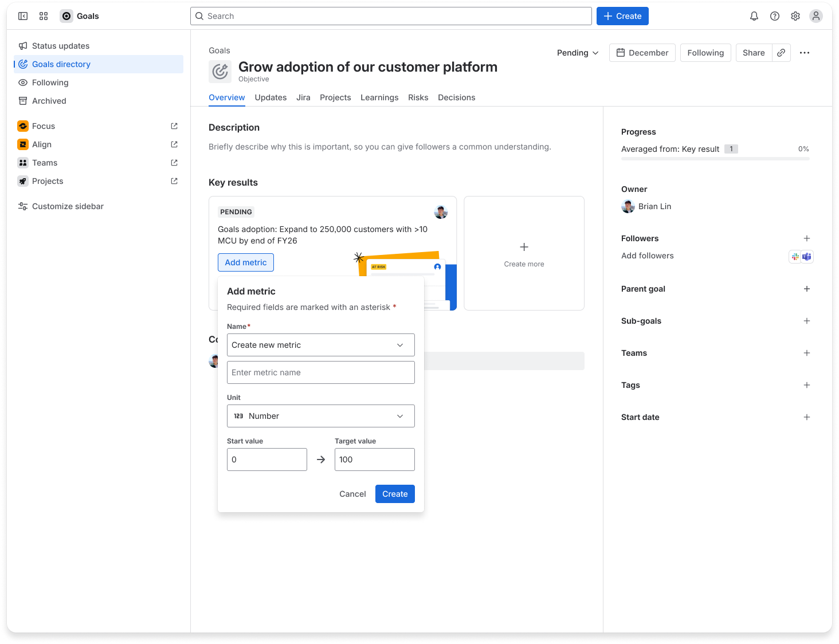839x644 pixels.
Task: Click the key result progress bar
Action: point(715,159)
